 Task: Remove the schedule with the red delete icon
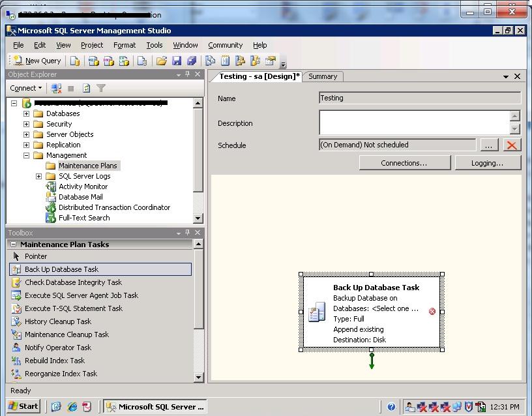coord(512,145)
